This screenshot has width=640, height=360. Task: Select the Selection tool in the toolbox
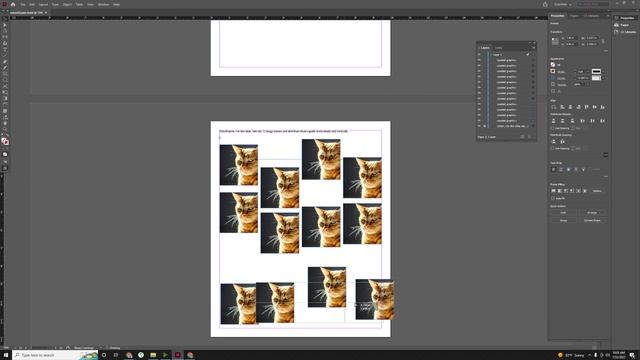[5, 19]
